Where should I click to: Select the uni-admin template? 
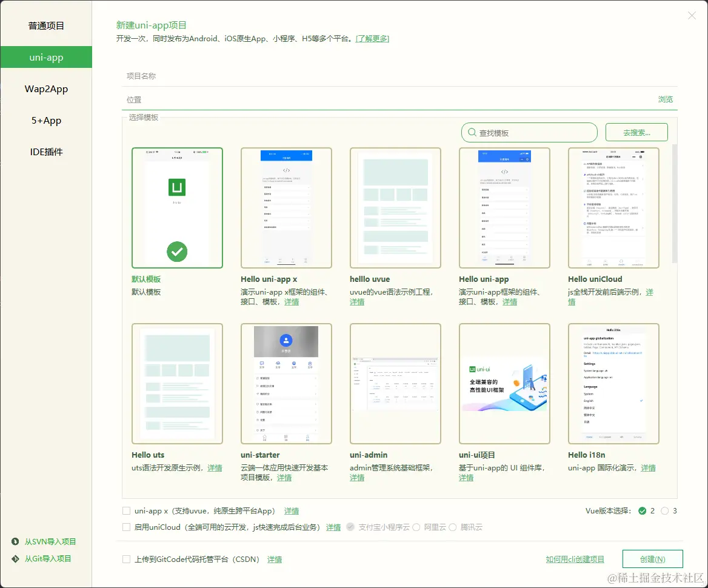(x=396, y=384)
